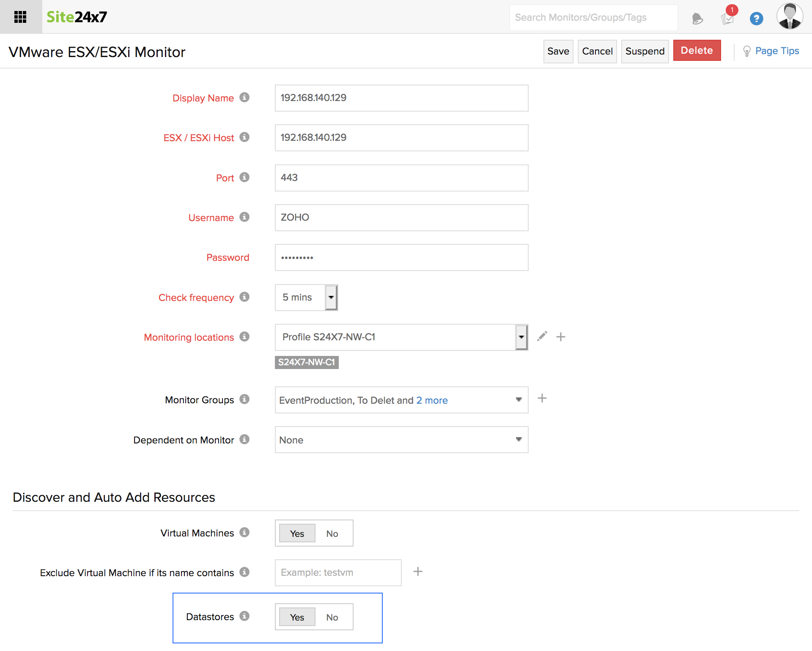
Task: Click the '2 more' monitor groups link
Action: (432, 400)
